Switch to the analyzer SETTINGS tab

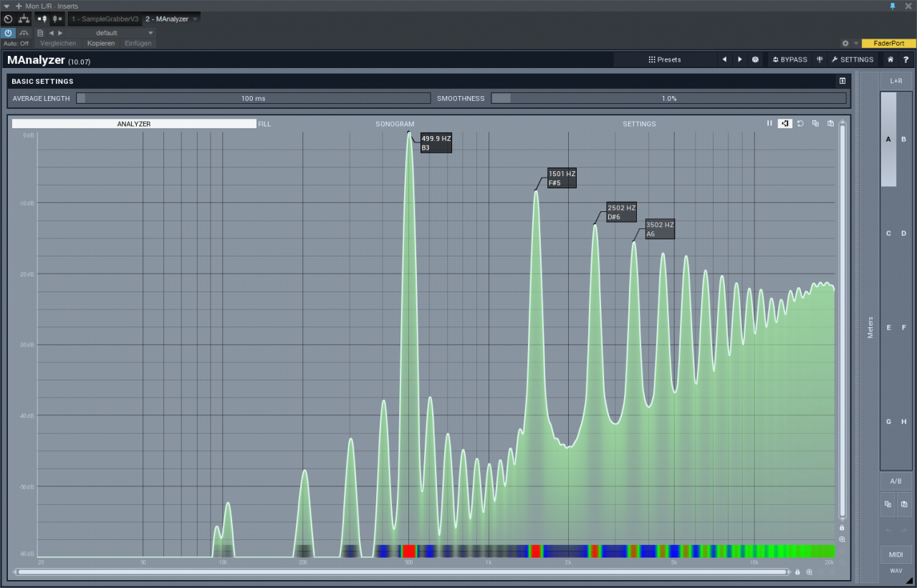pyautogui.click(x=639, y=124)
